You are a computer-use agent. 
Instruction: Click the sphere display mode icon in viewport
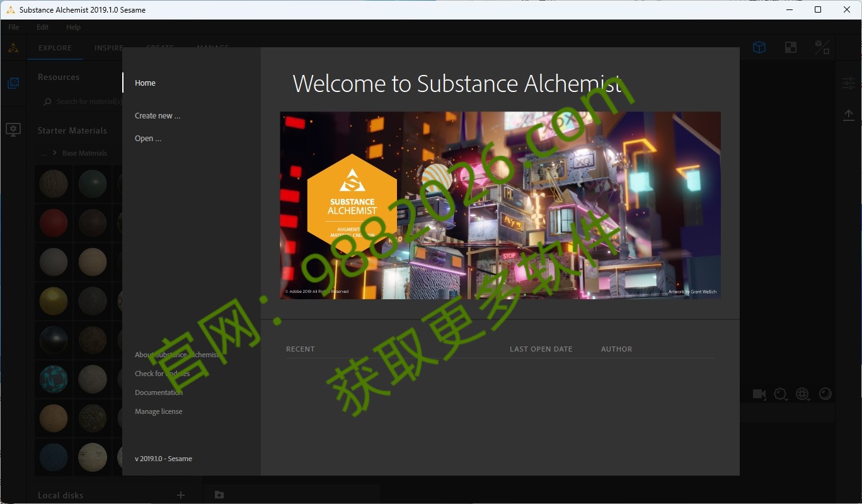[x=825, y=394]
